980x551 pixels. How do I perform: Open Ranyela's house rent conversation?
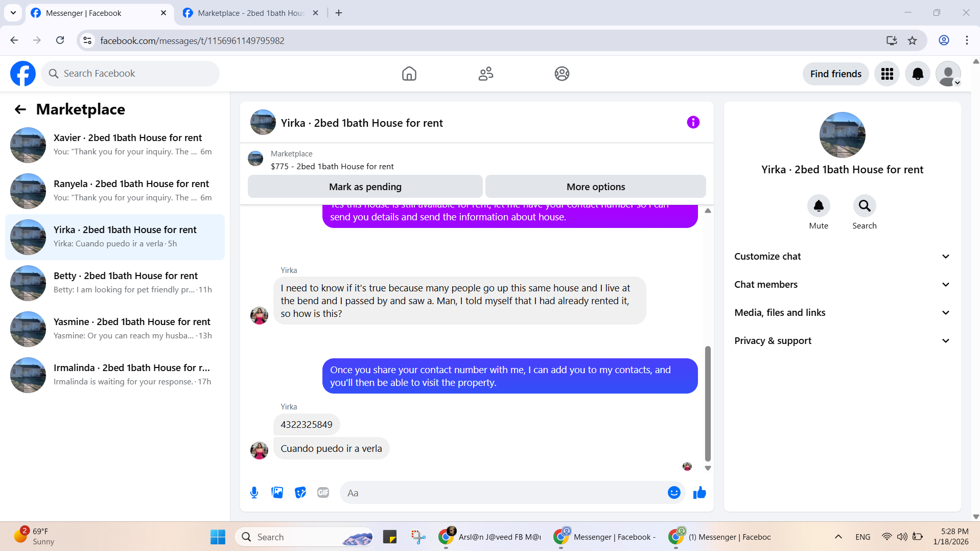(x=115, y=191)
